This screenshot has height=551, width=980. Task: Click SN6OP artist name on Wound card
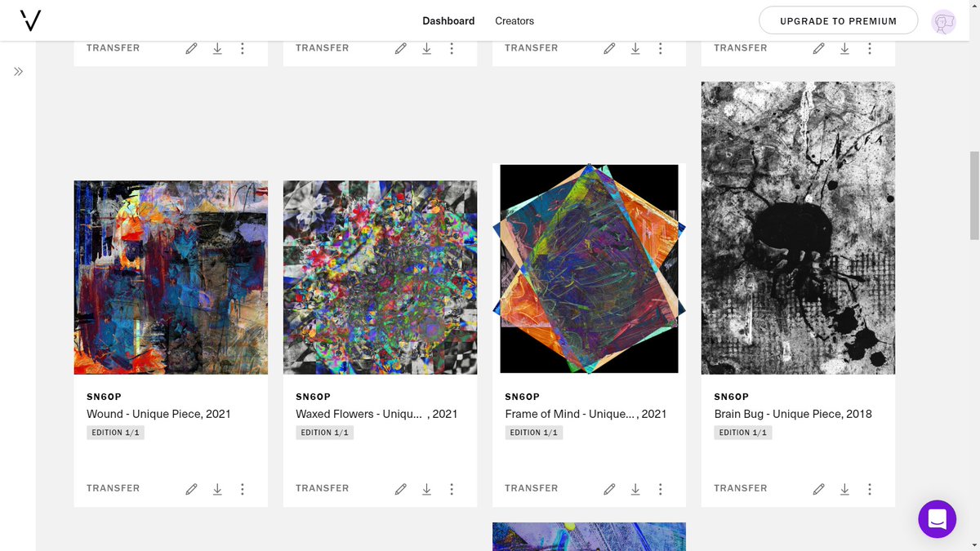pos(102,397)
